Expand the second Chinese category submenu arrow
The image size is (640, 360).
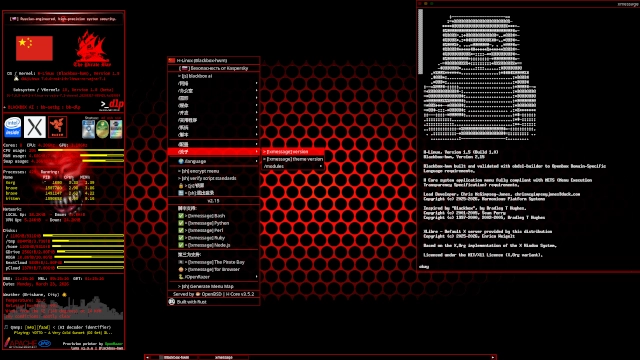pos(256,91)
